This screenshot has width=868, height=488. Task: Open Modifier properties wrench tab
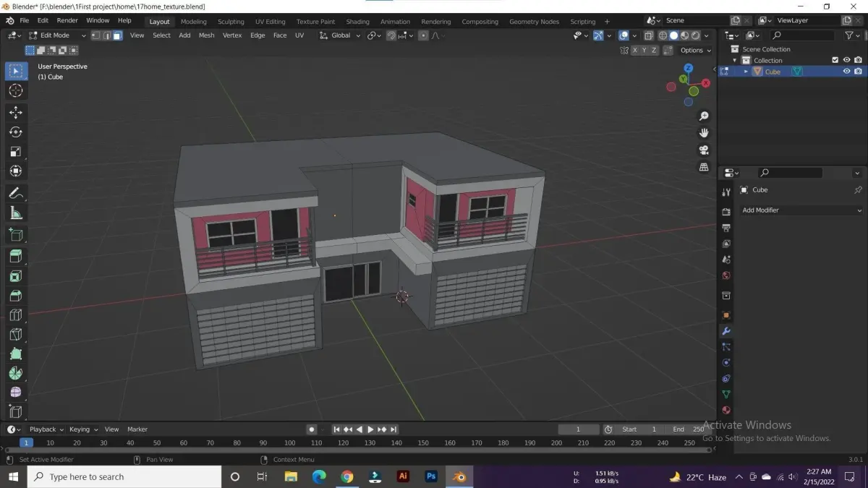coord(726,331)
